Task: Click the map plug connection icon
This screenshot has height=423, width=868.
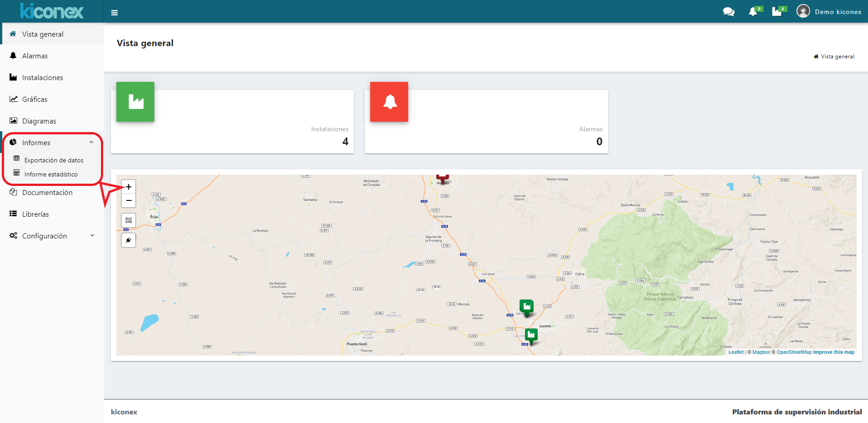Action: click(129, 240)
